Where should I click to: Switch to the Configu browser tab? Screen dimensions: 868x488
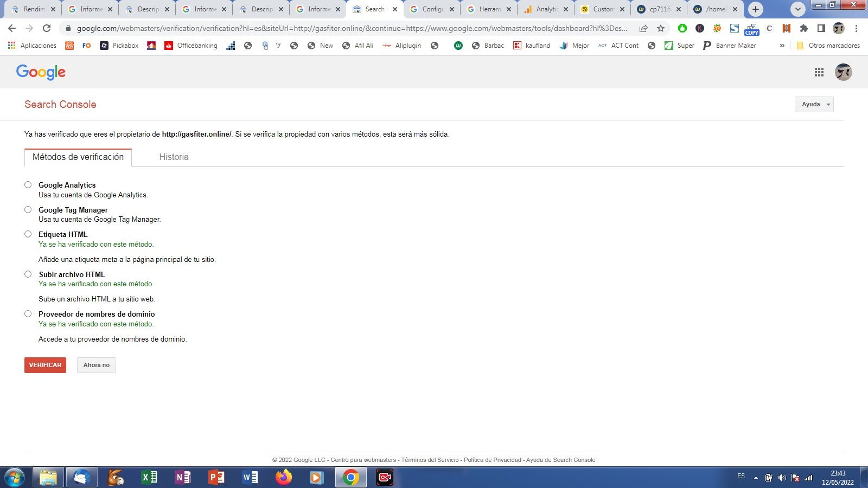tap(432, 9)
